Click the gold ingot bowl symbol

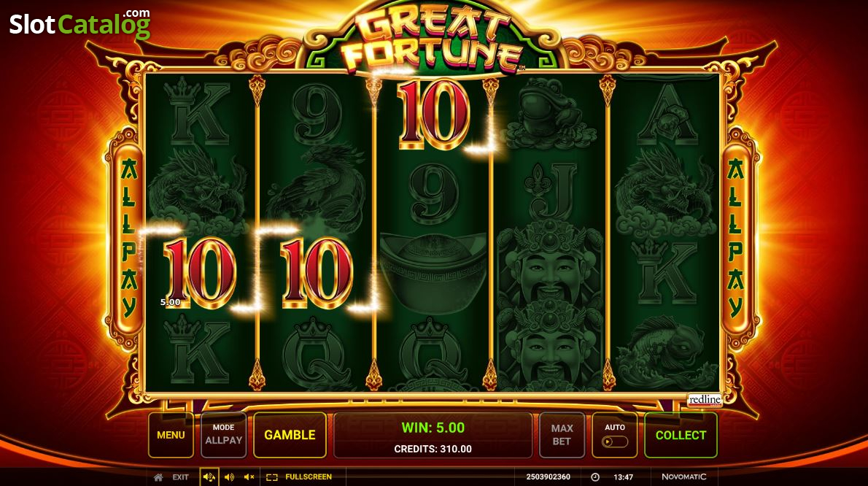point(433,273)
